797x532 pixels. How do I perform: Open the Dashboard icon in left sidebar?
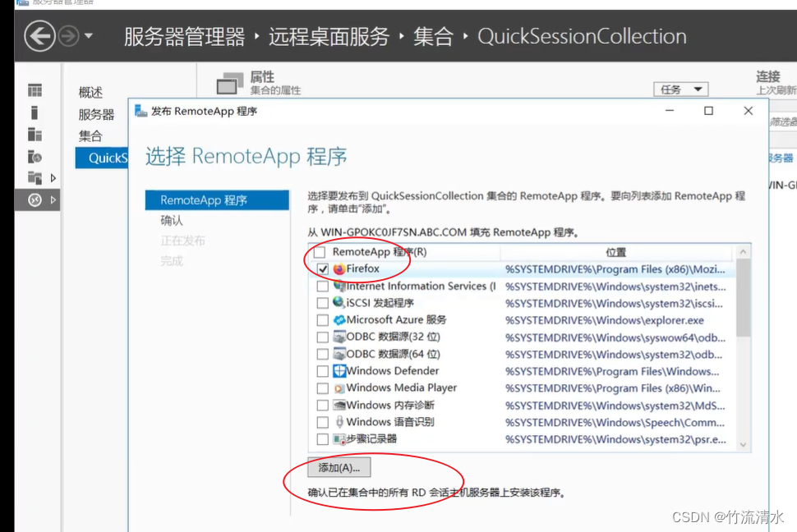[35, 90]
